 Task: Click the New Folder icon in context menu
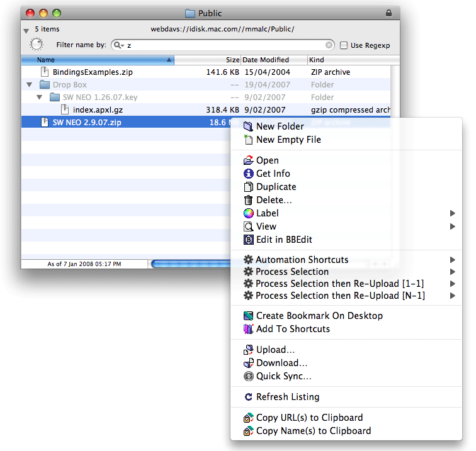click(248, 126)
